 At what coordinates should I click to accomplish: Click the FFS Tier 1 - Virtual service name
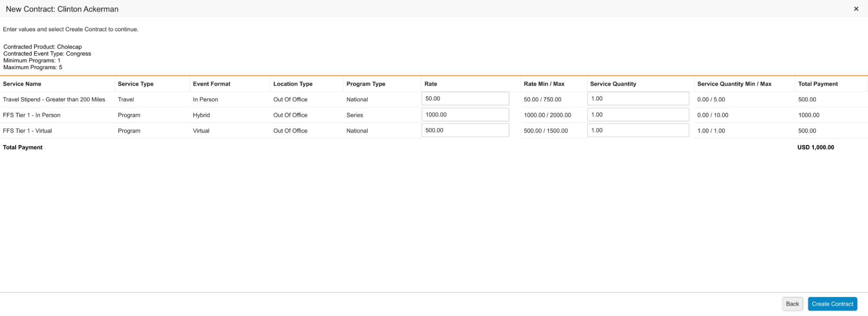[x=27, y=131]
